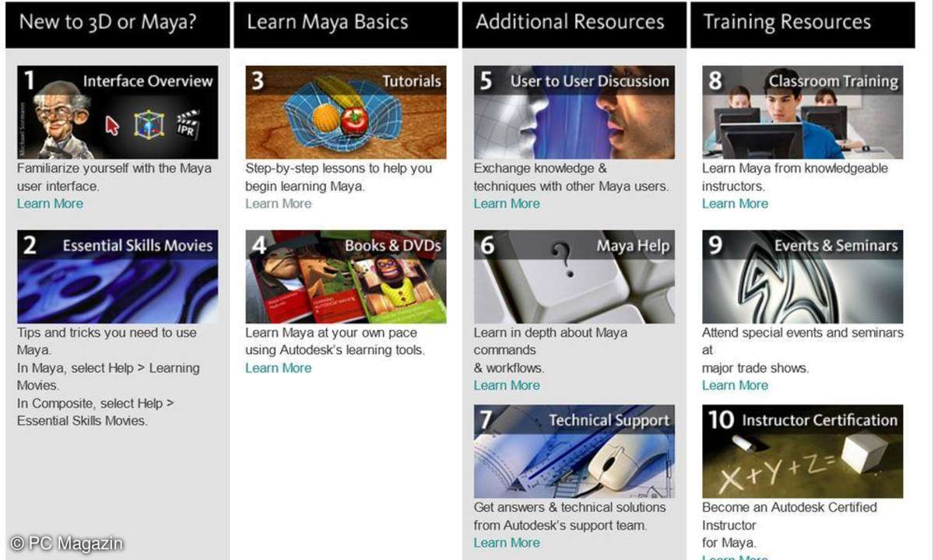This screenshot has height=560, width=934.
Task: Open the Technical Support thumbnail
Action: click(x=574, y=451)
